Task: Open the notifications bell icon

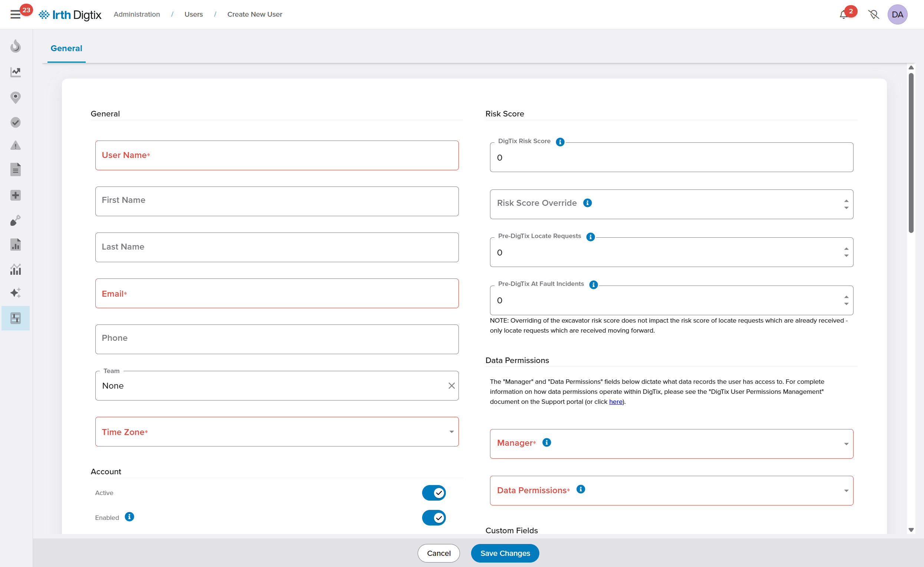Action: tap(844, 14)
